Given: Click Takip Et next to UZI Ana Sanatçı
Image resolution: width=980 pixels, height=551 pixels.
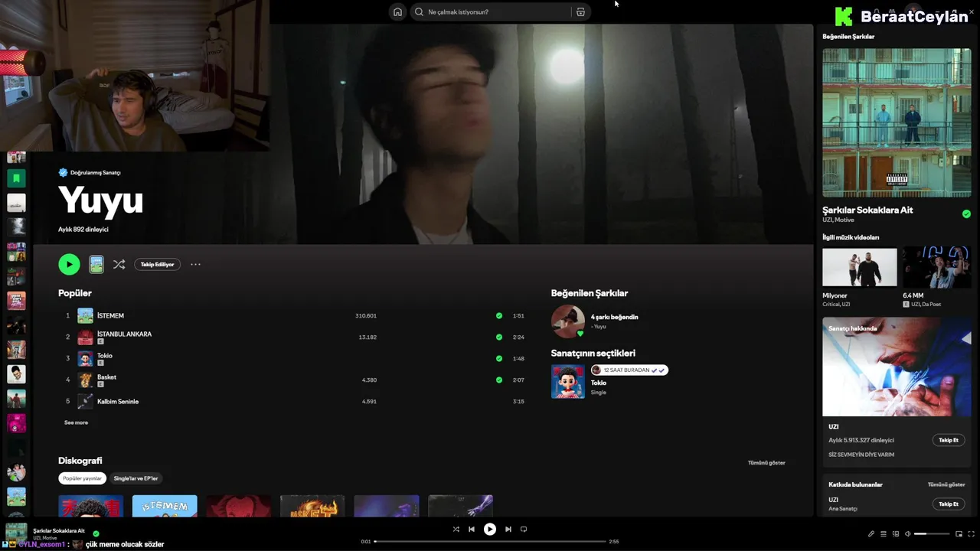Looking at the screenshot, I should point(949,504).
